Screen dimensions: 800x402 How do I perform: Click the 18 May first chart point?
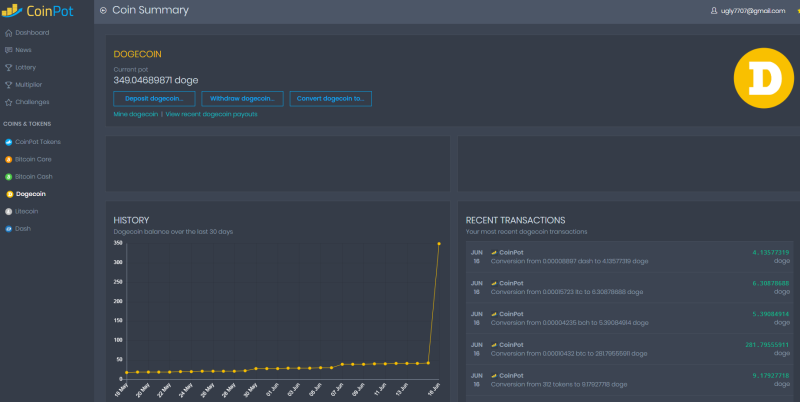tap(127, 372)
